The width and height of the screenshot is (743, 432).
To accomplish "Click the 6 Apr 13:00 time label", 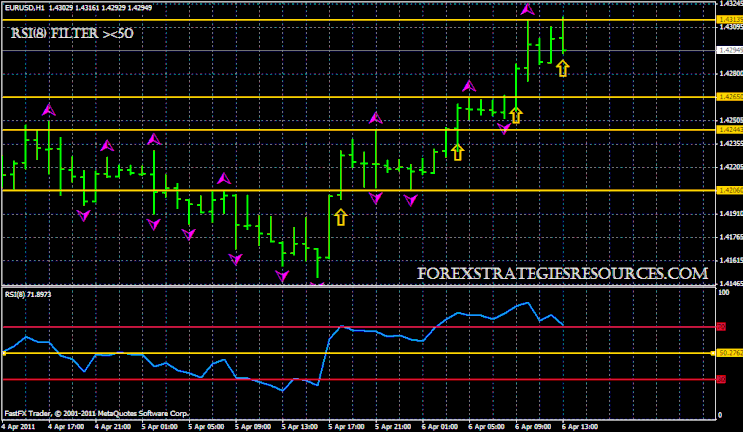I will [x=580, y=427].
